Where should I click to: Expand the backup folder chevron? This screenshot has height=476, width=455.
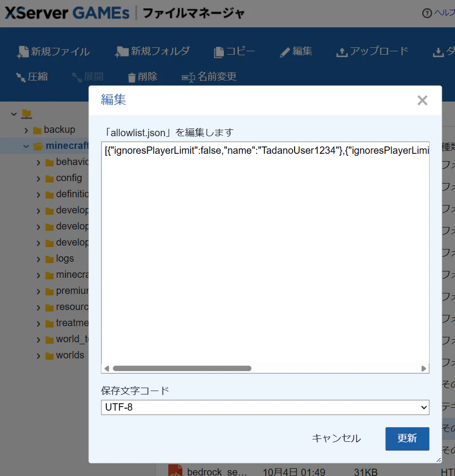(x=26, y=130)
